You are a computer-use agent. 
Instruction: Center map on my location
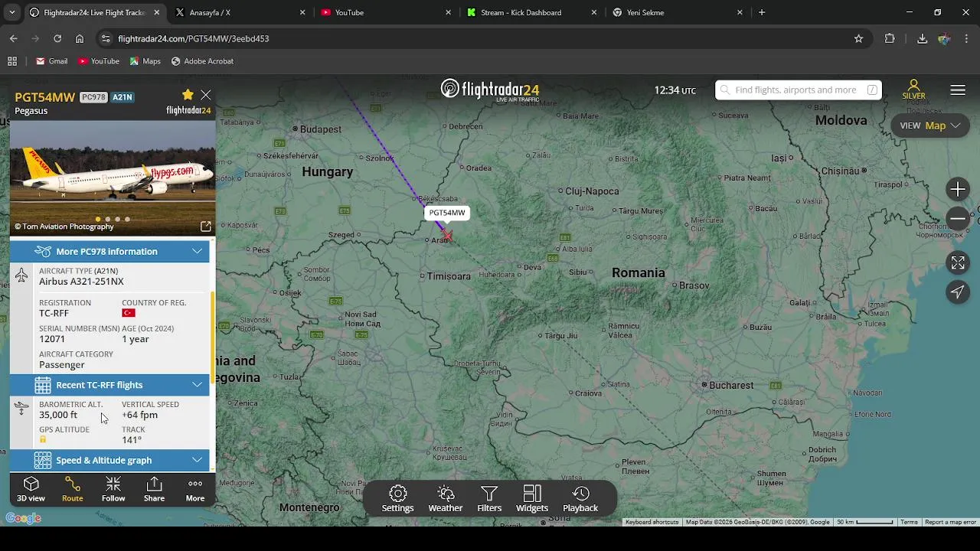pos(958,292)
